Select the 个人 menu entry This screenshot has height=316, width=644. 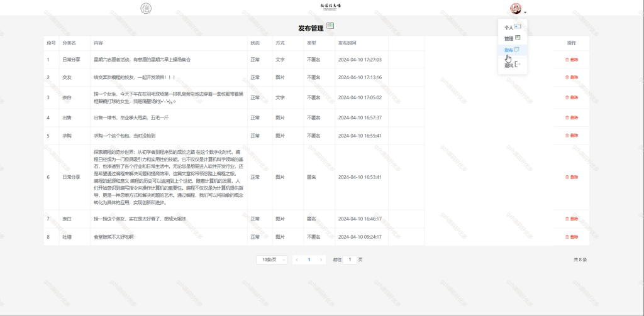click(x=513, y=27)
